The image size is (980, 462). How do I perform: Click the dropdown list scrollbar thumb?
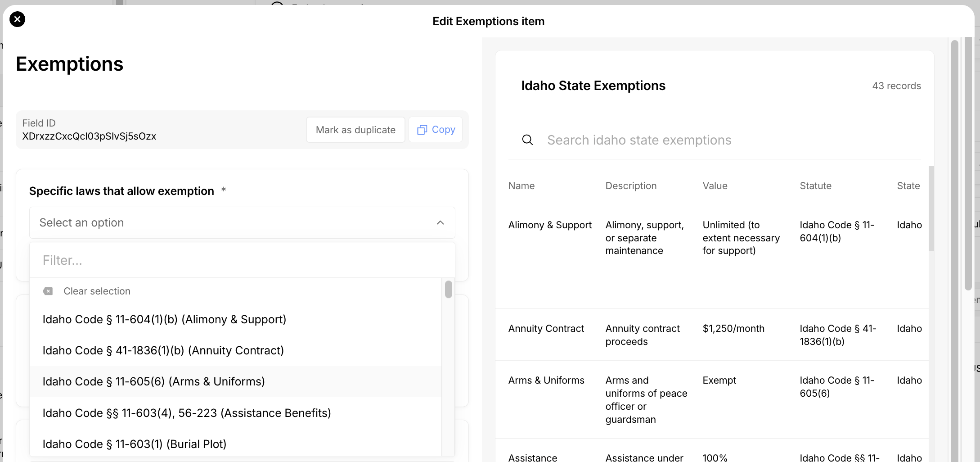448,289
